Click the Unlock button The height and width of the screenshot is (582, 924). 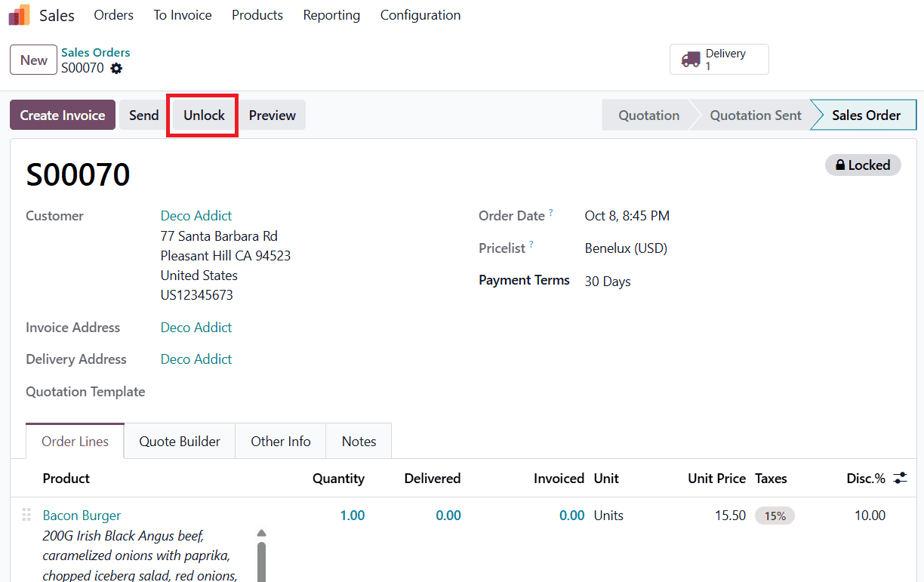click(204, 115)
